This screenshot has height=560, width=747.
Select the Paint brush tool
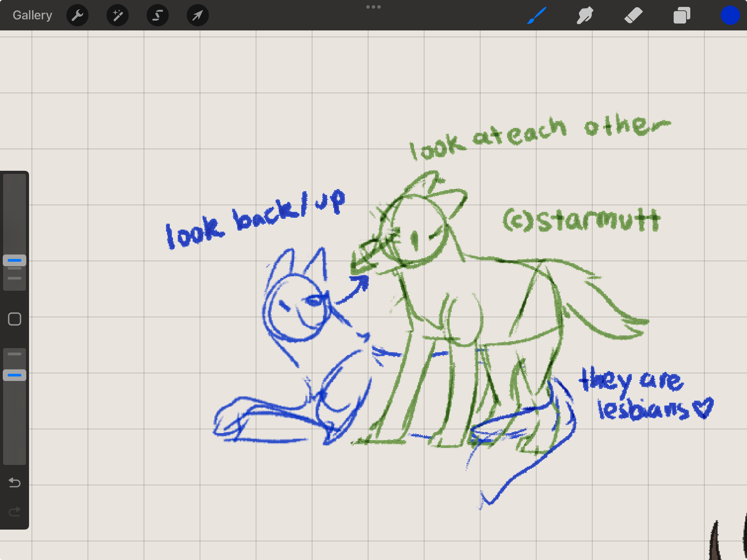pos(537,15)
